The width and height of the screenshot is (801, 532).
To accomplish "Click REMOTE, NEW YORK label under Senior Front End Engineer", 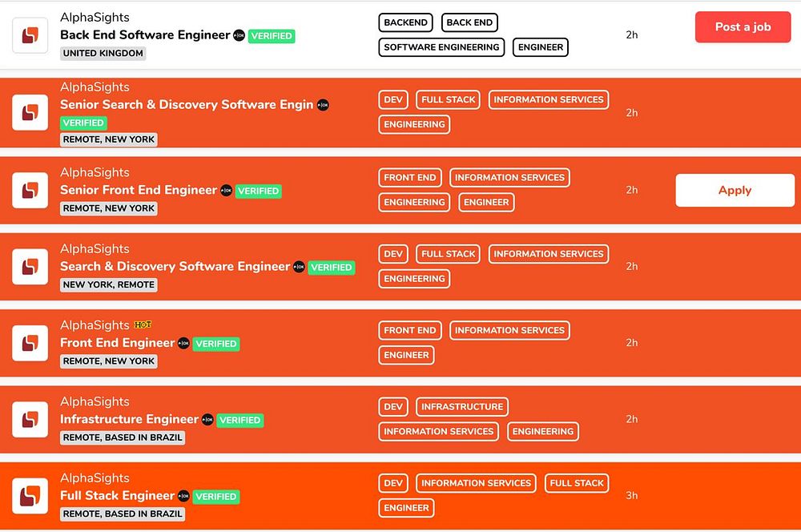I will pos(109,208).
